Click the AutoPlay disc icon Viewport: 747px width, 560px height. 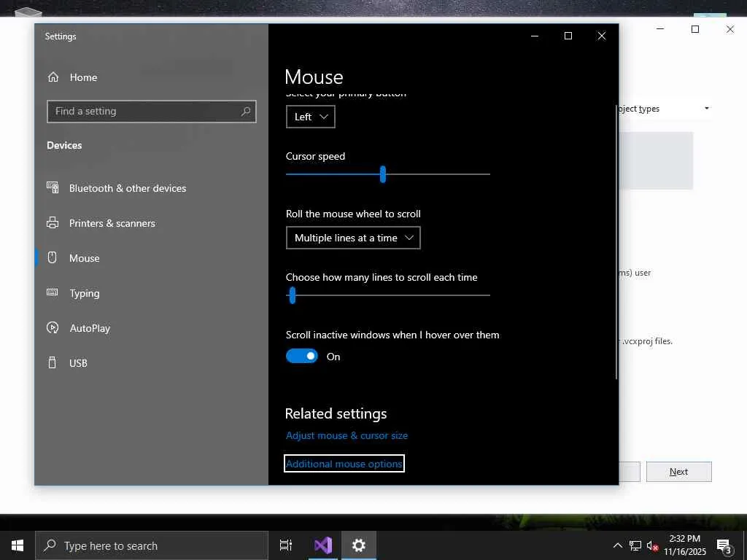(x=53, y=327)
